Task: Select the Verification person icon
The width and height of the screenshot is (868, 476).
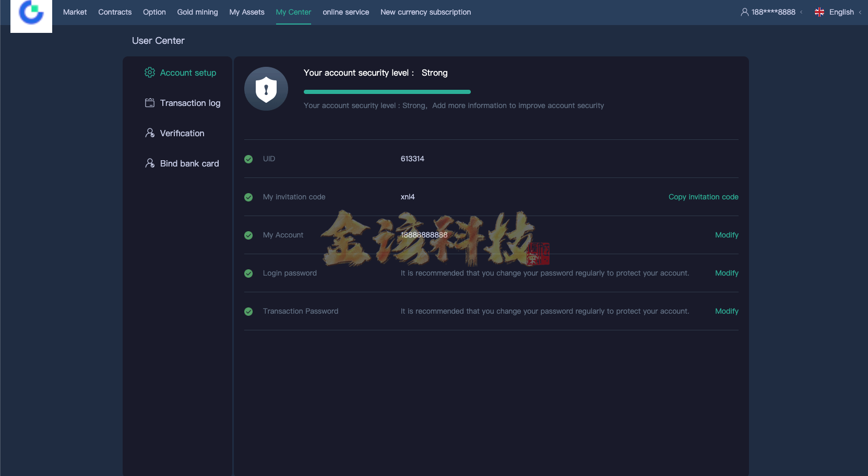Action: point(149,133)
